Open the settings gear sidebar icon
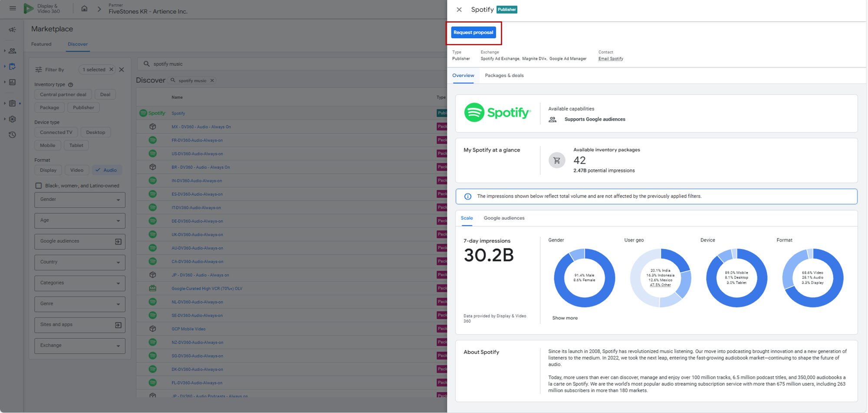The width and height of the screenshot is (868, 413). (x=13, y=119)
